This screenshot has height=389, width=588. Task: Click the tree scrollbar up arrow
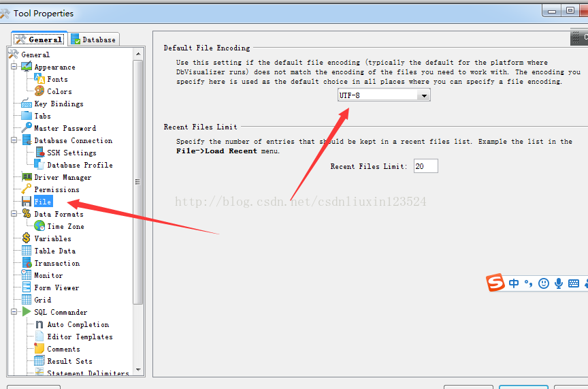(138, 54)
